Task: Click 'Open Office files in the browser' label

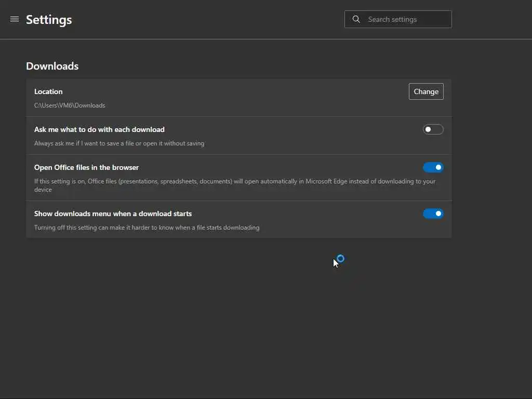Action: point(86,167)
